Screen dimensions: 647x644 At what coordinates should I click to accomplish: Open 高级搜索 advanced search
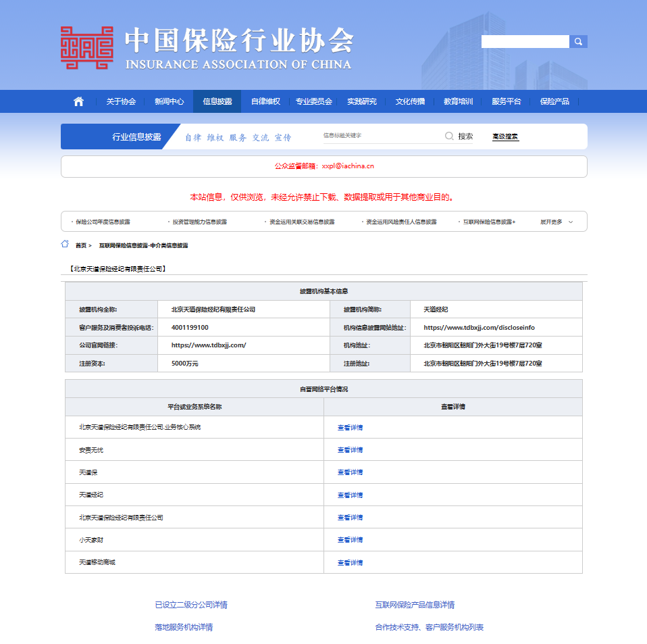[x=505, y=137]
